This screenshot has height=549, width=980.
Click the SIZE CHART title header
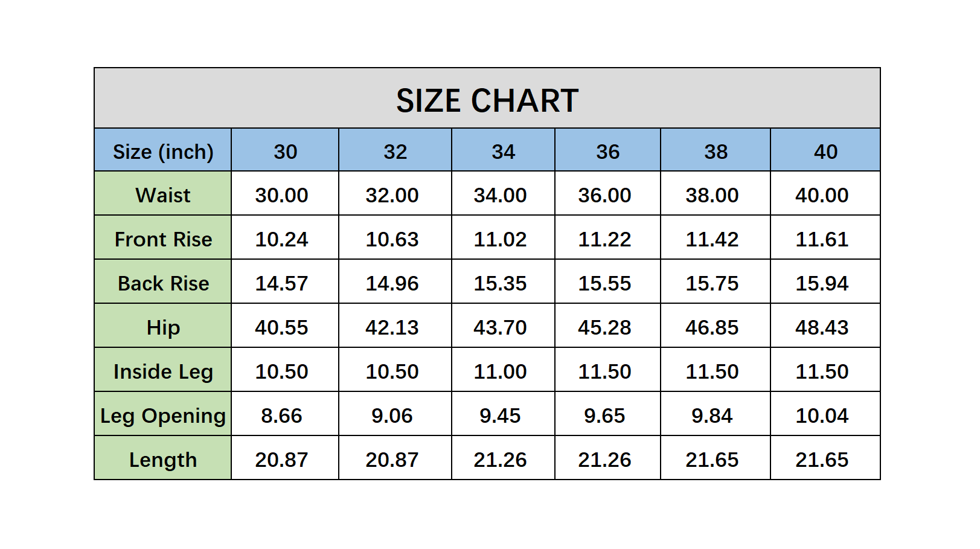487,100
